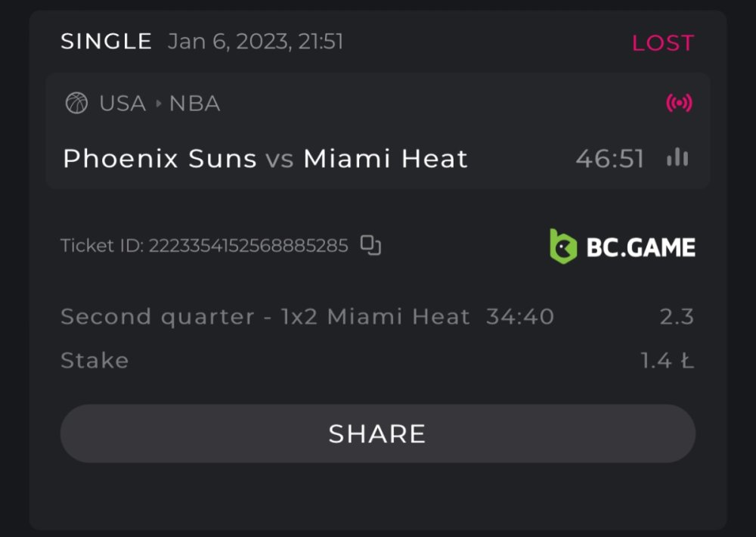Click the Jan 6, 2023 bet date
Viewport: 756px width, 537px height.
256,42
